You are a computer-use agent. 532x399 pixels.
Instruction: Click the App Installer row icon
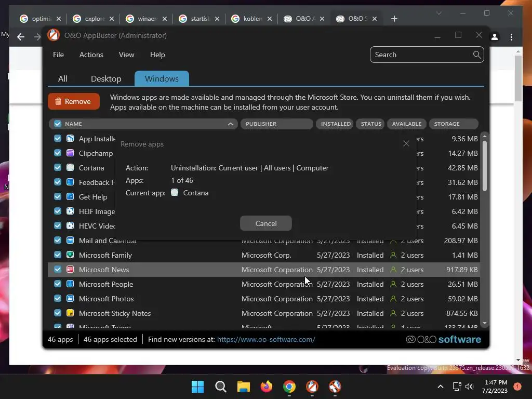(70, 138)
